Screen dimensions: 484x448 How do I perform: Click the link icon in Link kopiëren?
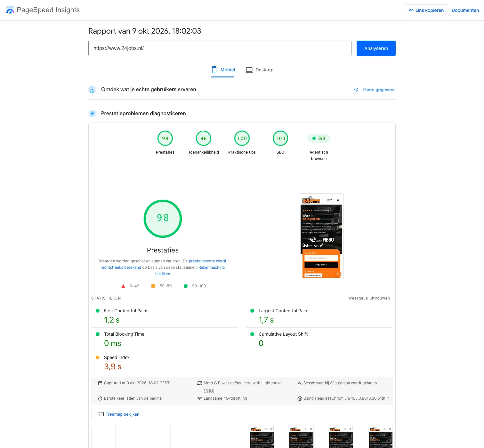tap(411, 10)
